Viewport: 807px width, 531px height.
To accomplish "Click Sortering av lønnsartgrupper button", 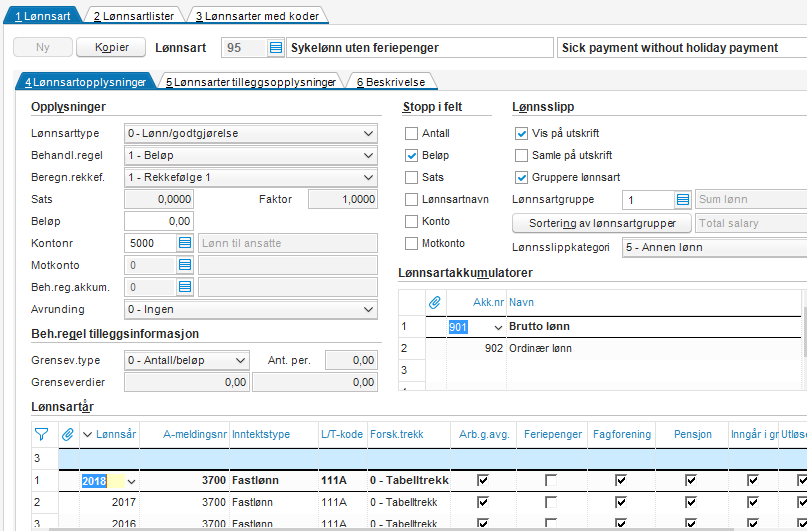I will [602, 223].
